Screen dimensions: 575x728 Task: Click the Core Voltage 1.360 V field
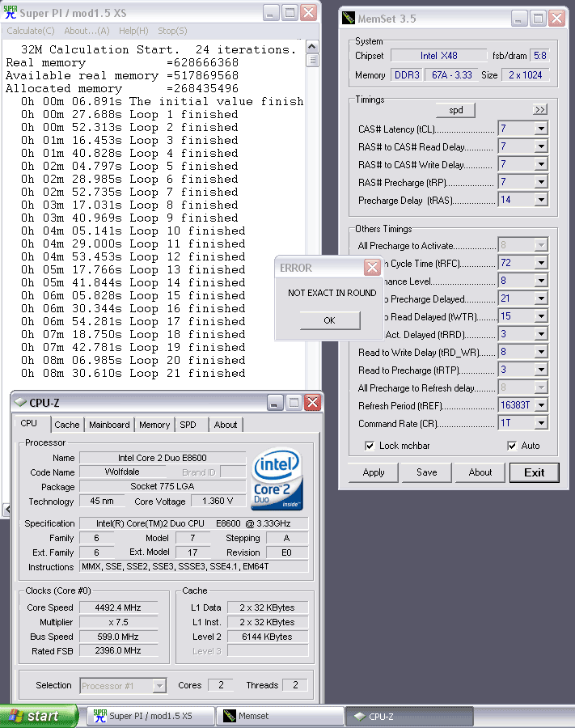(x=218, y=501)
